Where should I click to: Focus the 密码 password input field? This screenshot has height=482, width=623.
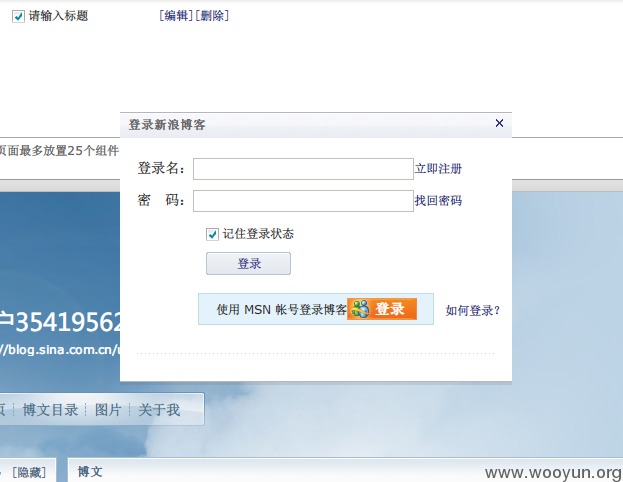(x=303, y=201)
